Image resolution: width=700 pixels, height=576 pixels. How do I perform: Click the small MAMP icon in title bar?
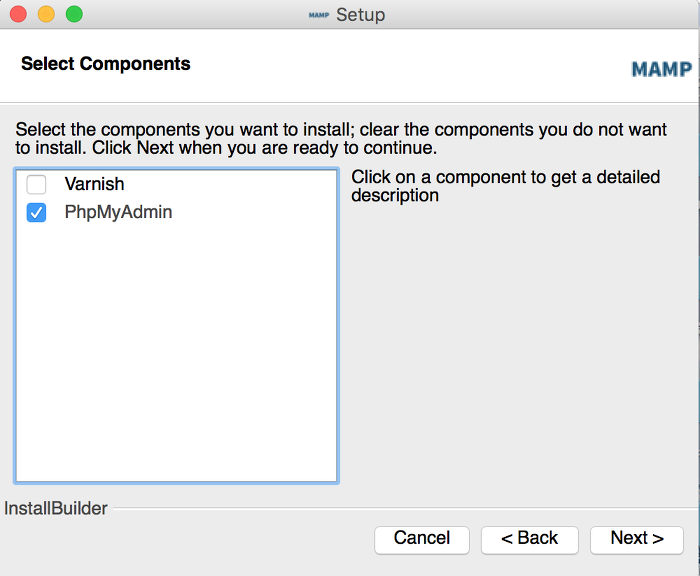click(x=319, y=15)
